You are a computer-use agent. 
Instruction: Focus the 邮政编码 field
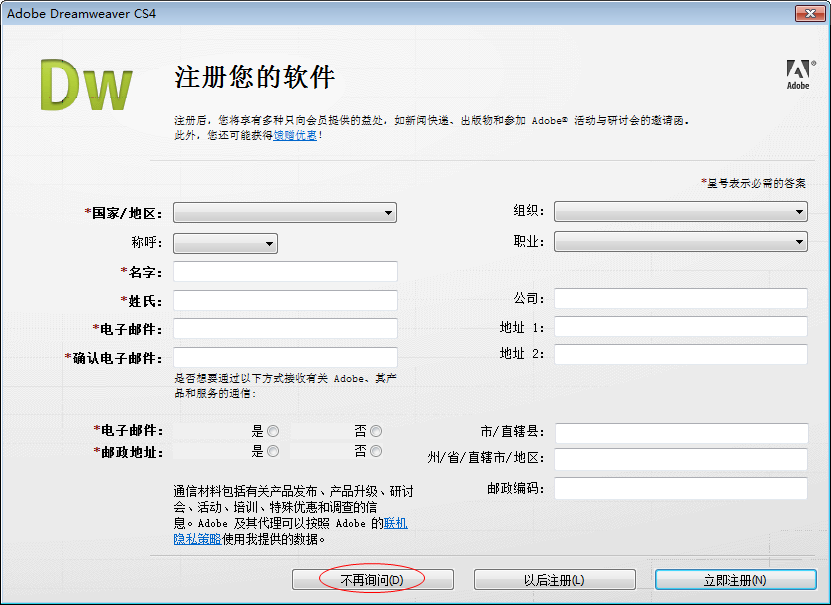click(x=680, y=488)
